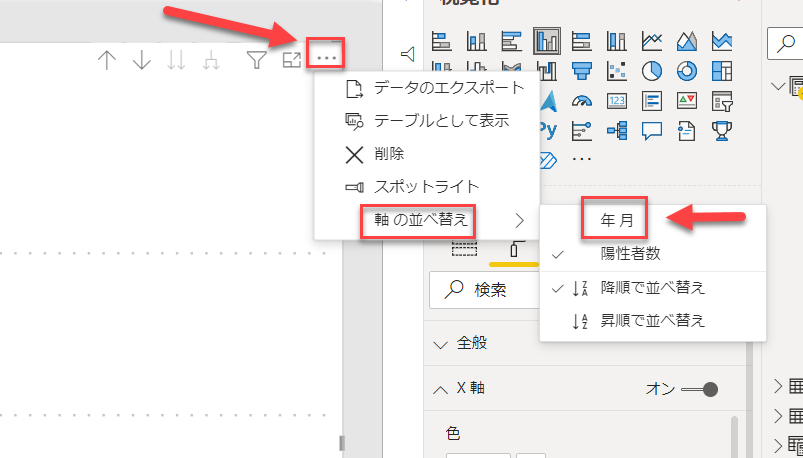This screenshot has width=803, height=458.
Task: Select the stacked area chart visual
Action: 722,41
